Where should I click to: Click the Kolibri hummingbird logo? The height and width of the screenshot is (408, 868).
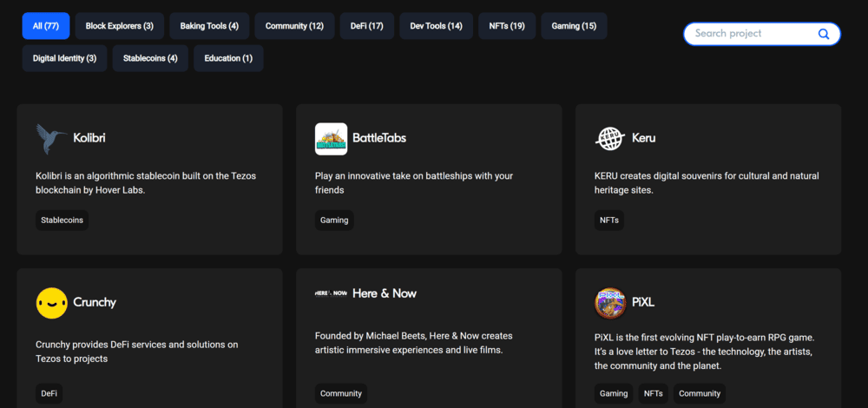[x=52, y=138]
